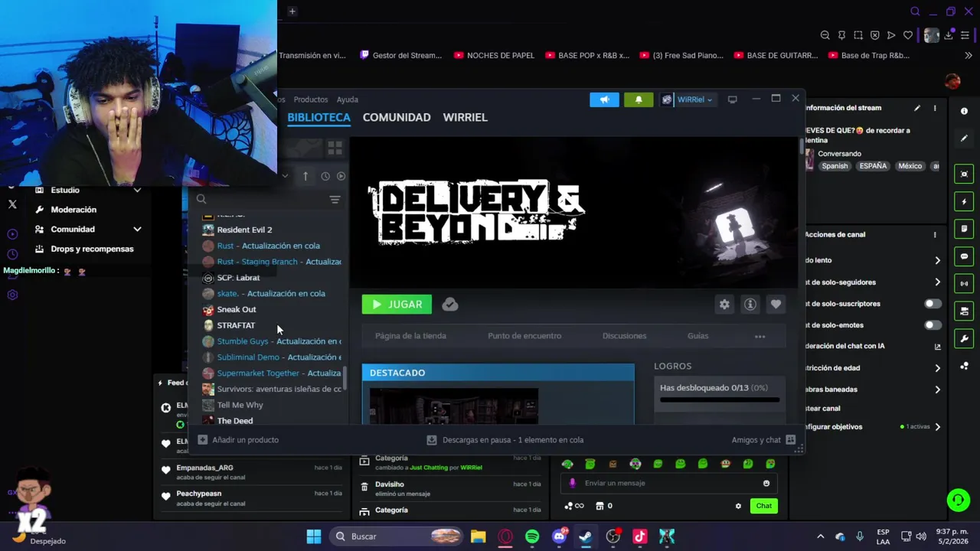The image size is (980, 551).
Task: Click info circle icon in right sidebar
Action: (x=964, y=111)
